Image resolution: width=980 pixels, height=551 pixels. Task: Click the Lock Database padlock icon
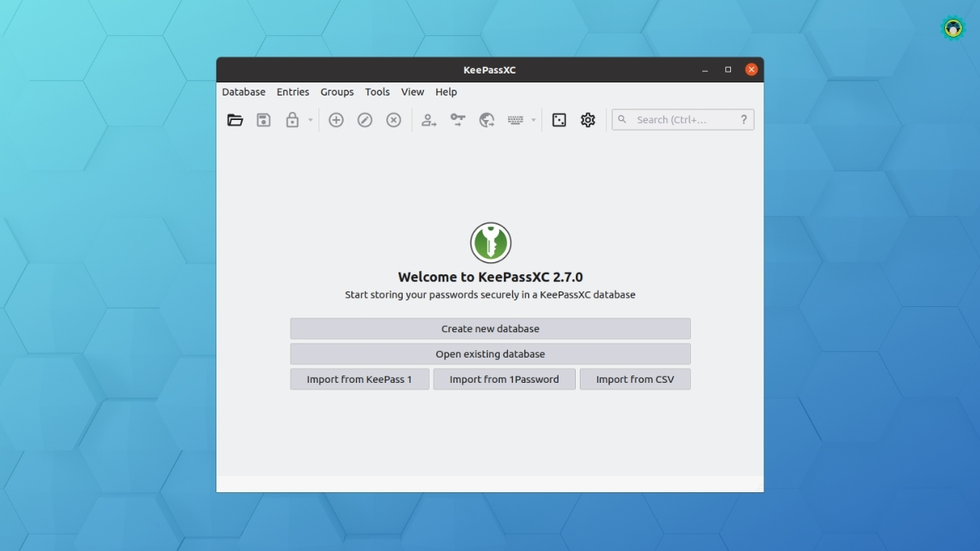292,120
